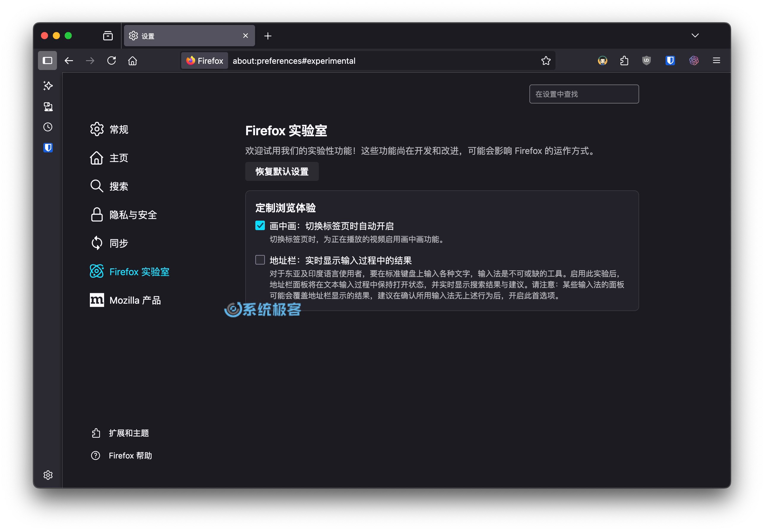The image size is (764, 532).
Task: Open the AI chatbot sparkle sidebar icon
Action: point(48,86)
